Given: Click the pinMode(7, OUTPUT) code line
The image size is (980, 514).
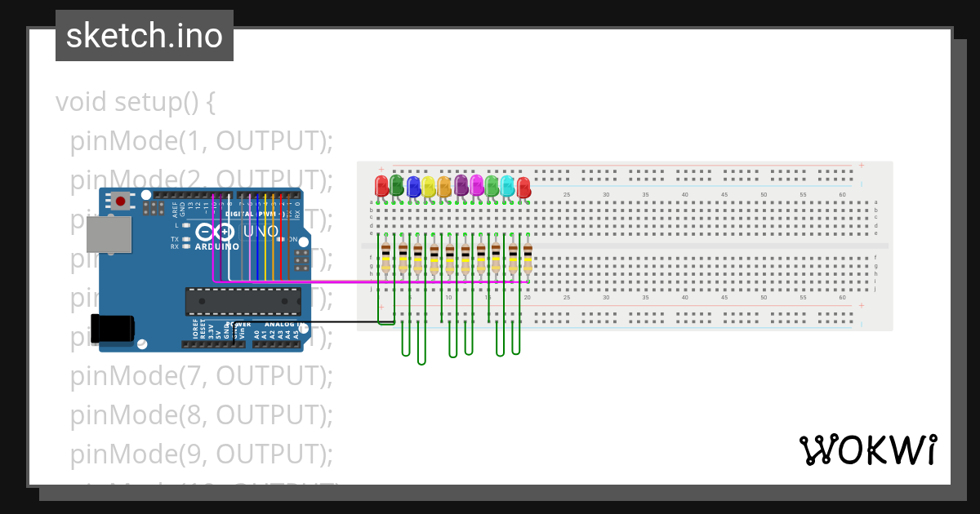Looking at the screenshot, I should pyautogui.click(x=202, y=376).
